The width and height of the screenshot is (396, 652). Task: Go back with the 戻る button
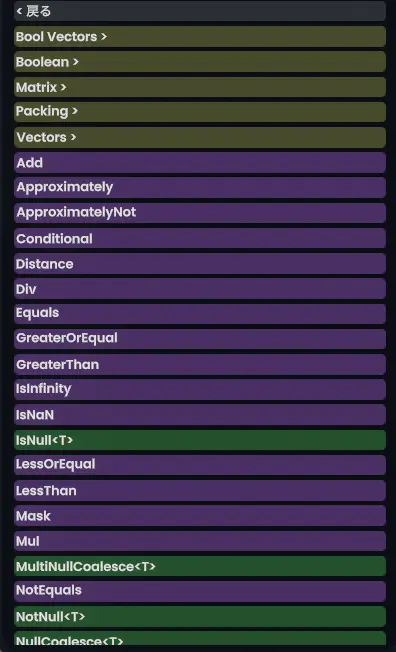200,11
